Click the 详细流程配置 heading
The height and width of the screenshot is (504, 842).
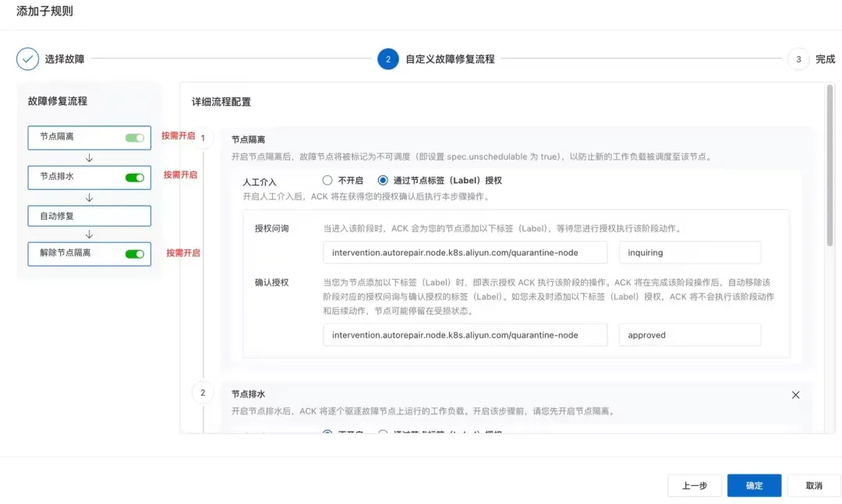click(x=221, y=102)
